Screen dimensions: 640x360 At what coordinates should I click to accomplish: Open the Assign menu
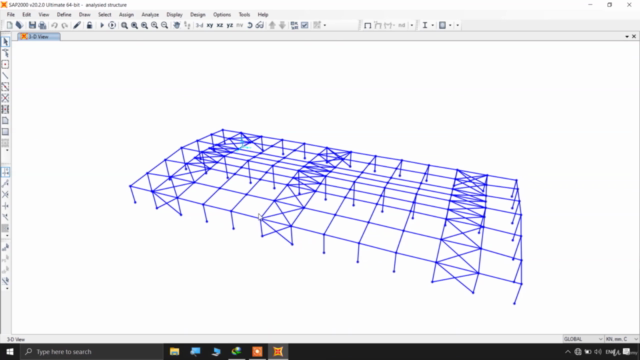coord(126,15)
